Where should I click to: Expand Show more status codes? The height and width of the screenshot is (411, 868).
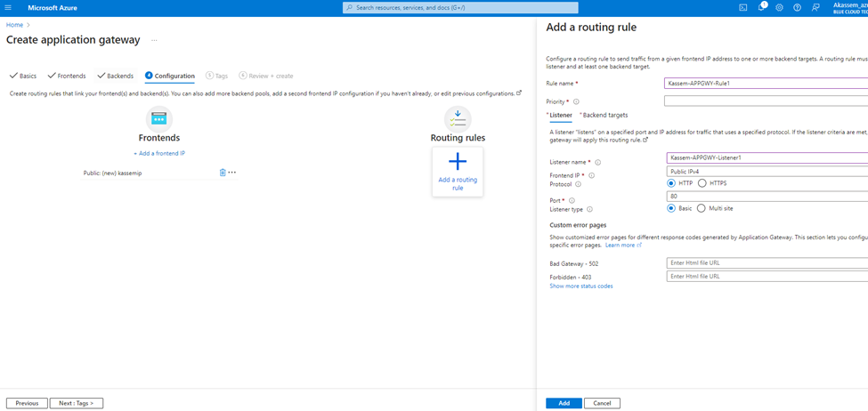tap(580, 286)
